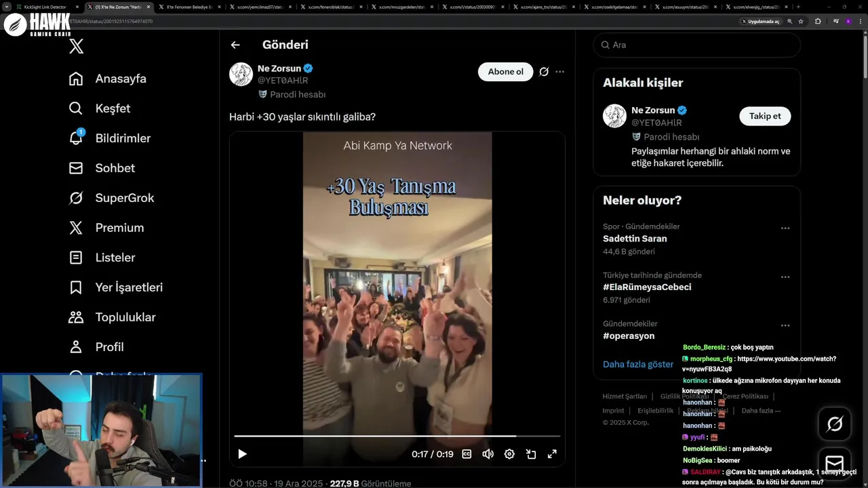Open Profil page
The width and height of the screenshot is (868, 488).
point(96,347)
